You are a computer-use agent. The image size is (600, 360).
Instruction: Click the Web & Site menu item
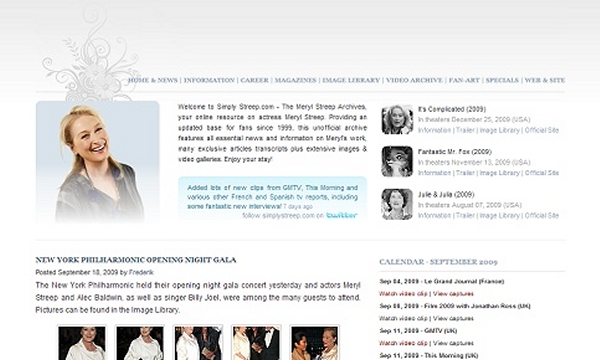[545, 80]
